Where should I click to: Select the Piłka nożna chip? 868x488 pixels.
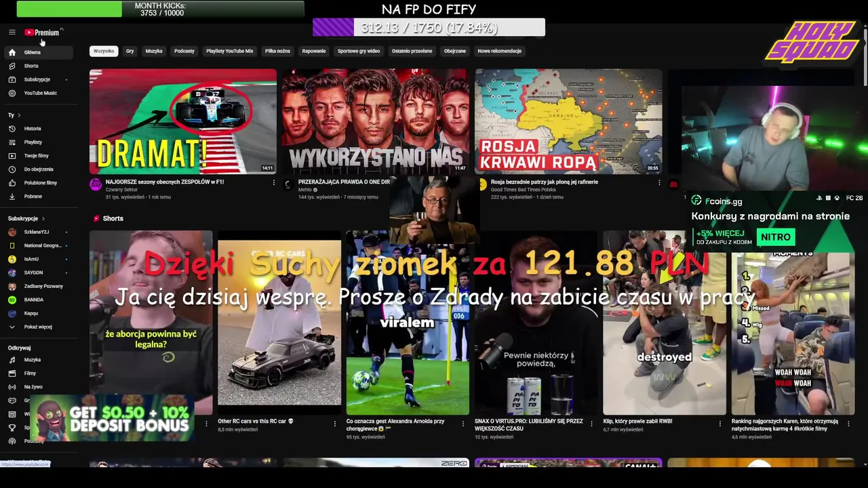click(x=278, y=51)
